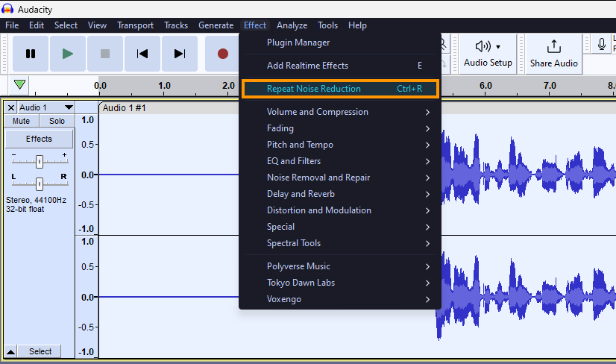Screen dimensions: 616x364
Task: Select Add Realtime Effects menu entry
Action: click(x=340, y=66)
